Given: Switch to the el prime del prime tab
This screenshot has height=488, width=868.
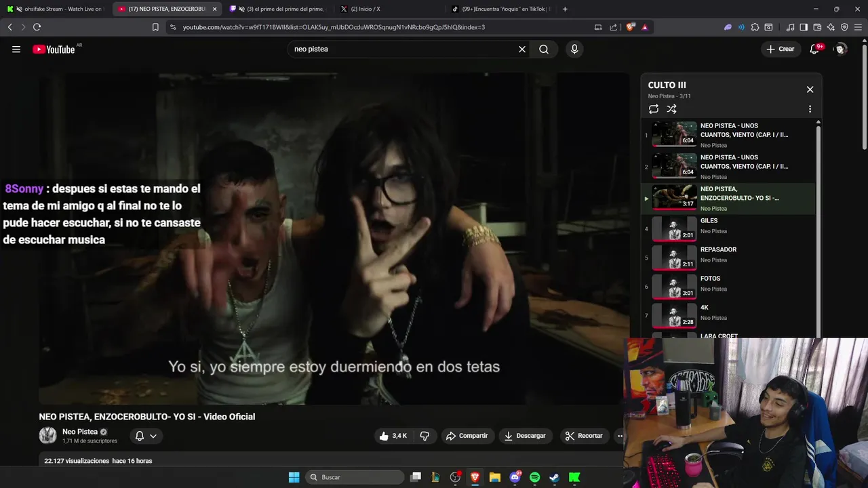Looking at the screenshot, I should click(278, 9).
